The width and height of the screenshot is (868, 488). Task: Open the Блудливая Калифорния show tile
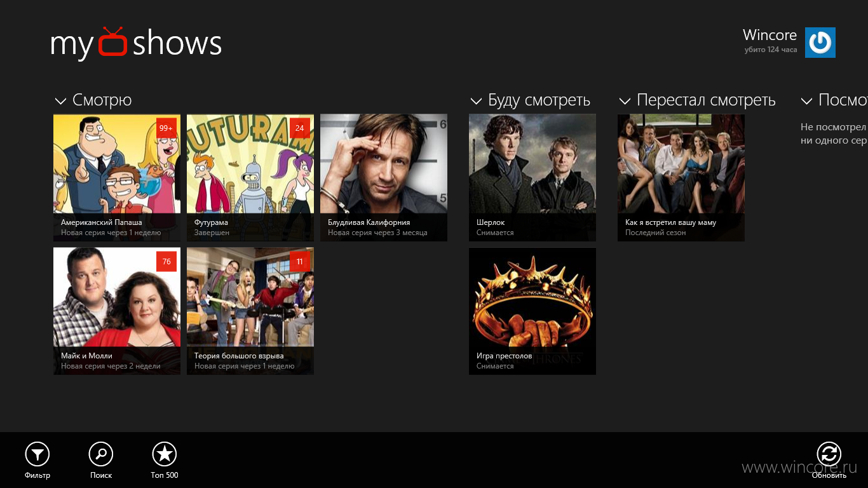click(x=384, y=178)
